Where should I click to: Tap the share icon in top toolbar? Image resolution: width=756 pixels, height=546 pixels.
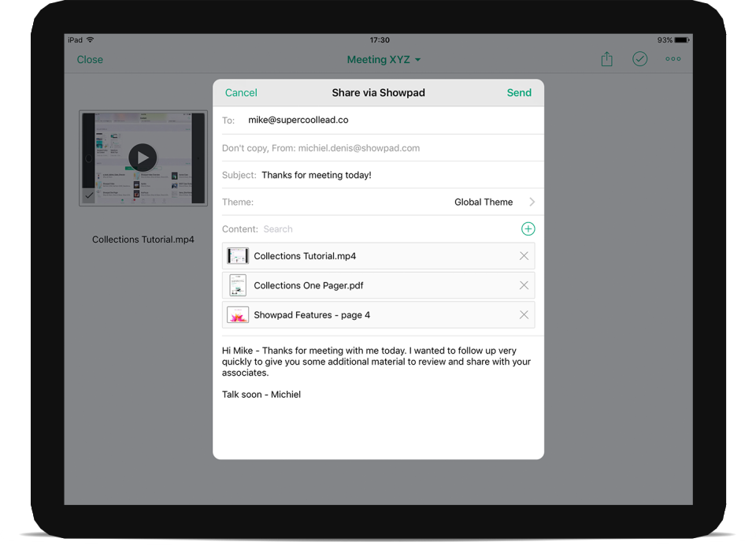pyautogui.click(x=606, y=59)
